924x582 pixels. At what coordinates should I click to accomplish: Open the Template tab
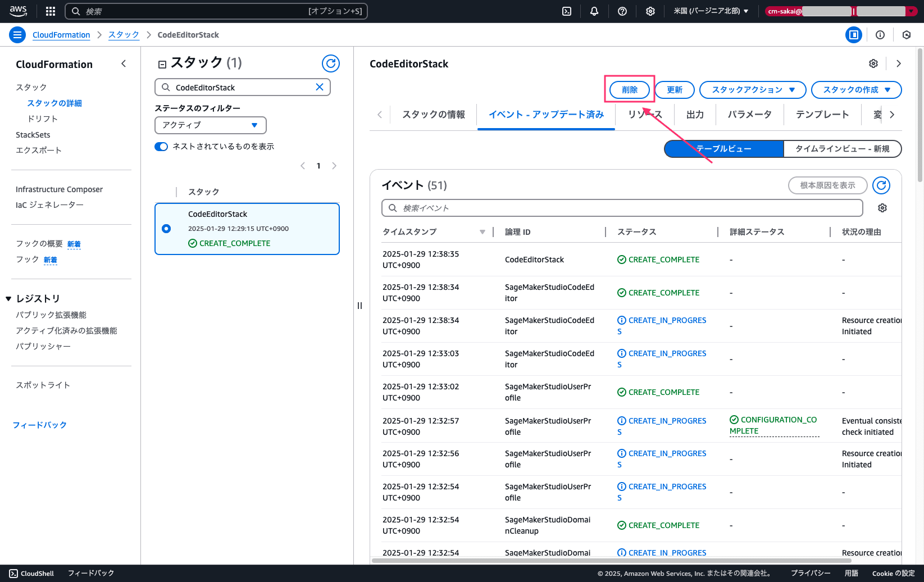pos(822,115)
